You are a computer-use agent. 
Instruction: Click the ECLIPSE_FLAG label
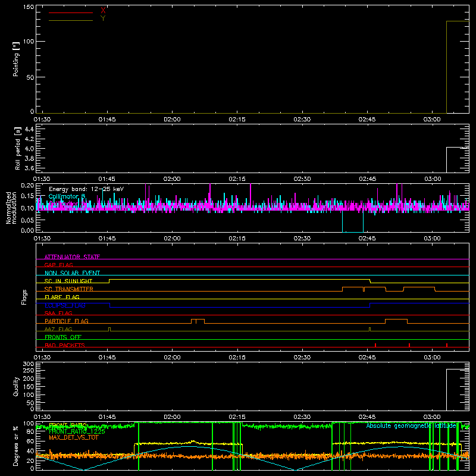pos(65,305)
